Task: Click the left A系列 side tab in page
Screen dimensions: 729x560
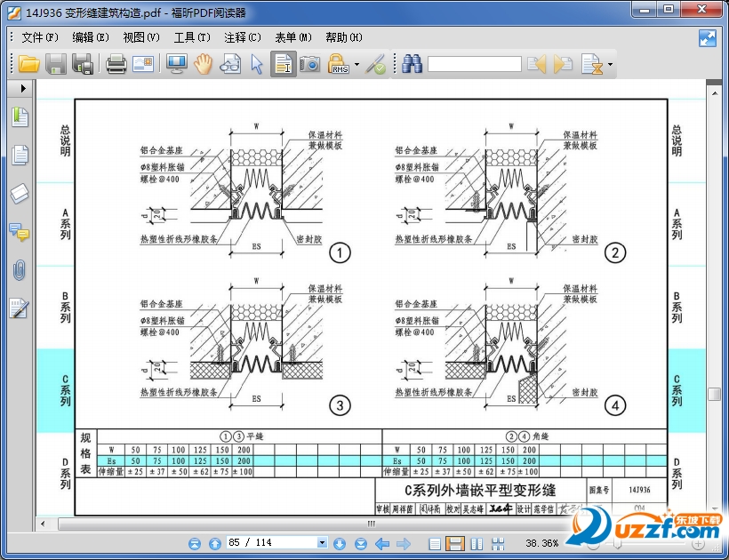Action: 65,224
